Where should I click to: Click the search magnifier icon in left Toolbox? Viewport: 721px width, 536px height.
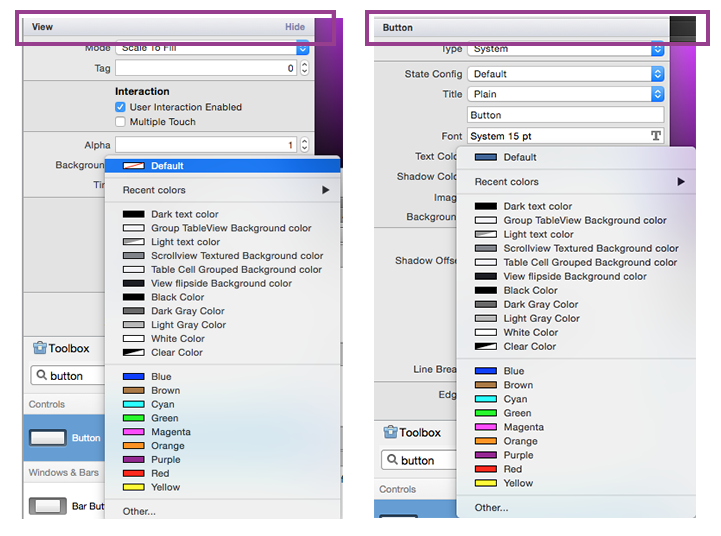41,376
